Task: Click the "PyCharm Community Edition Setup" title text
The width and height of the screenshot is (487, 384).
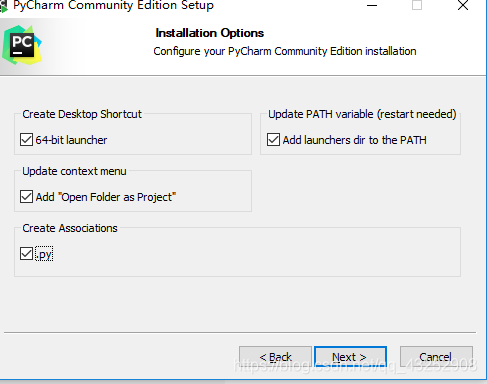Action: pyautogui.click(x=113, y=6)
